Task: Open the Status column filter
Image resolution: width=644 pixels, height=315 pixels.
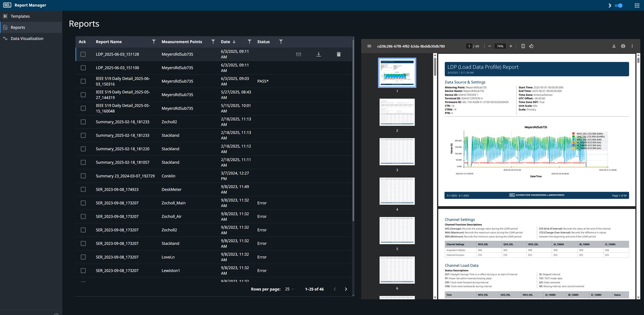Action: point(281,42)
